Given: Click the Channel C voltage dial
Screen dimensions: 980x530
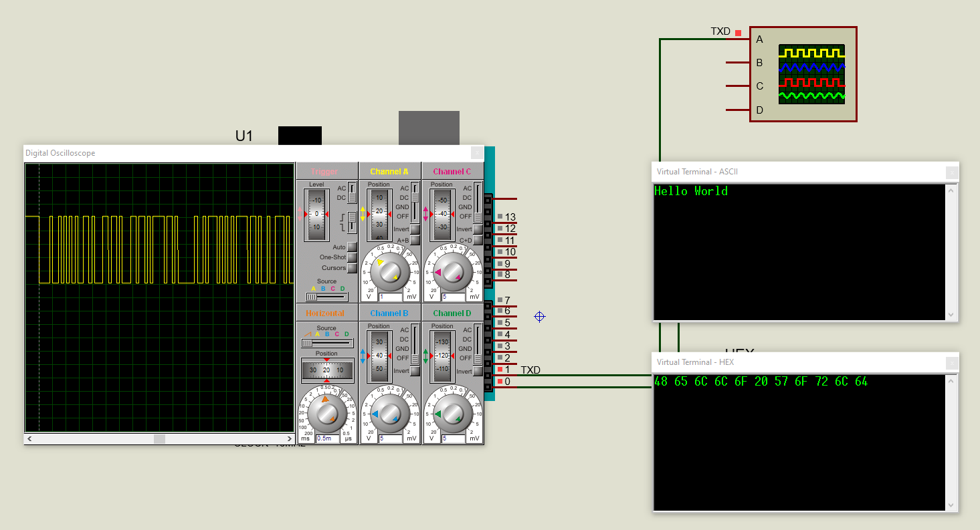Looking at the screenshot, I should 452,271.
